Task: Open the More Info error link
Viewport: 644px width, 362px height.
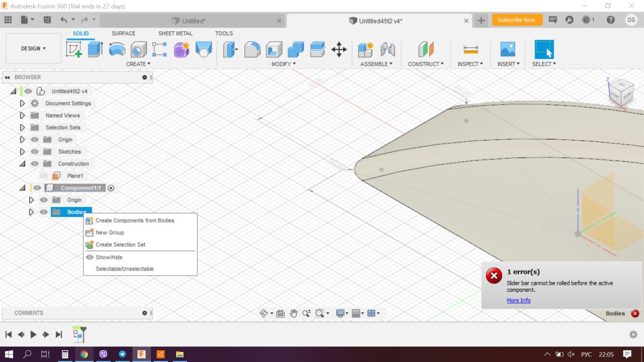Action: coord(518,301)
